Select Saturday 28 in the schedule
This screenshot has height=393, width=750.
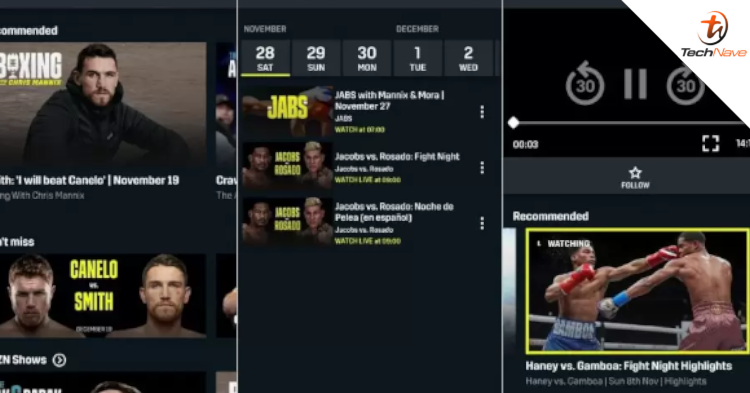coord(265,58)
